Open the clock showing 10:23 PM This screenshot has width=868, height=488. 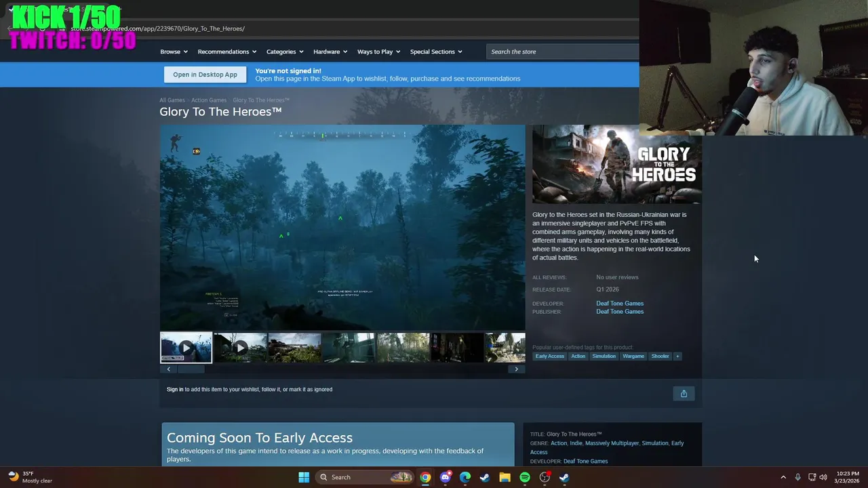coord(848,477)
